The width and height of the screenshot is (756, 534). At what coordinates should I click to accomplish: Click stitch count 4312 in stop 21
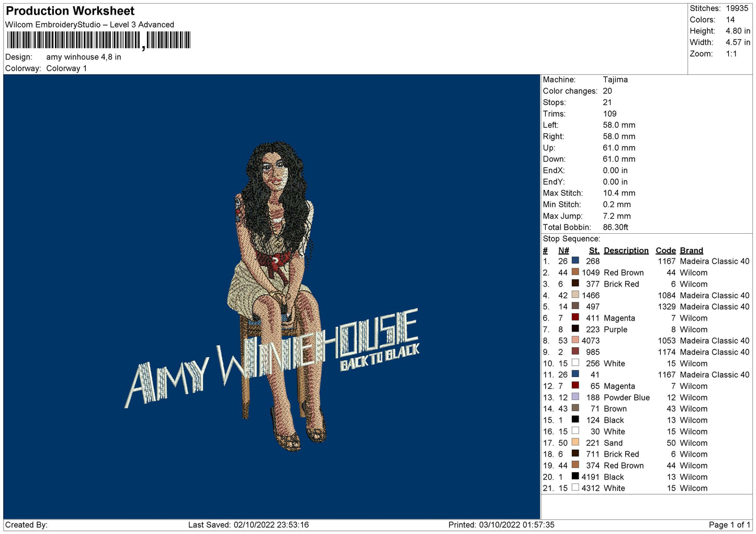coord(591,488)
